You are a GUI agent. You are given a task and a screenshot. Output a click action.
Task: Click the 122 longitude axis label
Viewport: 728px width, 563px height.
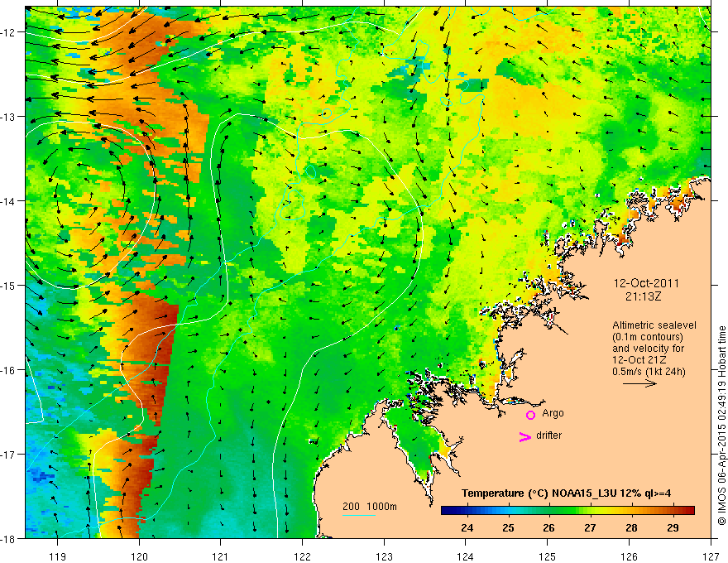coord(302,556)
